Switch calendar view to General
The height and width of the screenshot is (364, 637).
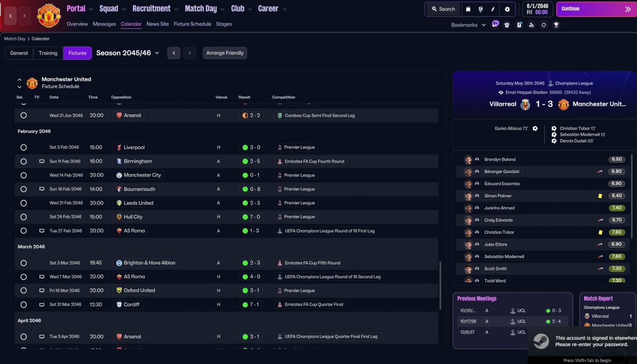[19, 53]
